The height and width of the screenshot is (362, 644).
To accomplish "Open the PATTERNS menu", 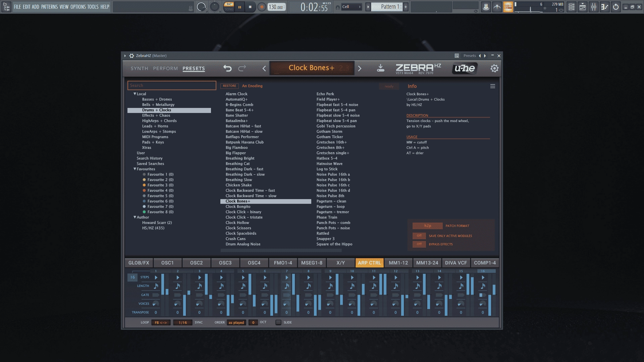I will 49,7.
